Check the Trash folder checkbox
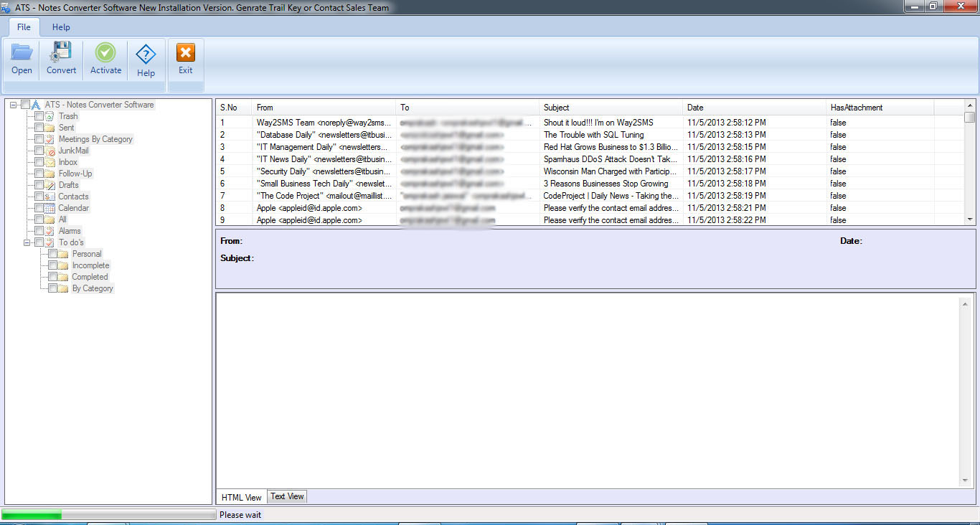Screen dimensions: 980x525 [40, 115]
